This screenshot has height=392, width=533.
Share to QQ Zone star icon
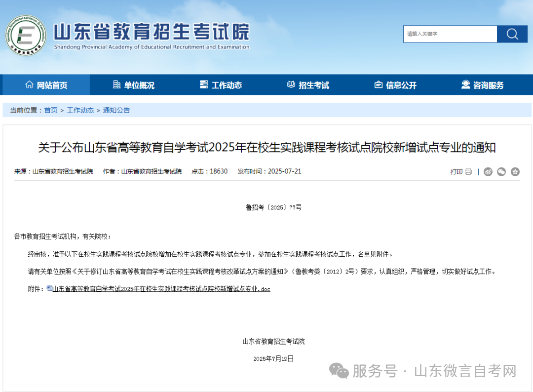pyautogui.click(x=515, y=172)
